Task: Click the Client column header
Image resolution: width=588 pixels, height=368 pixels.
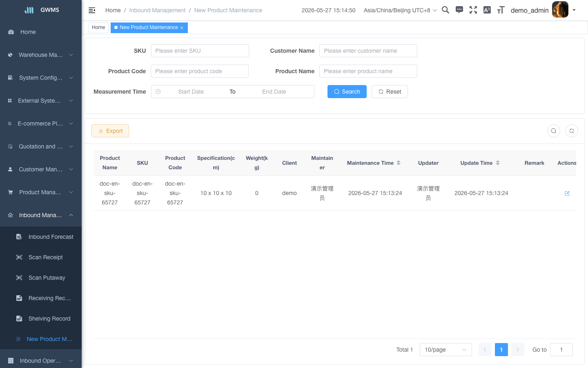Action: tap(290, 163)
